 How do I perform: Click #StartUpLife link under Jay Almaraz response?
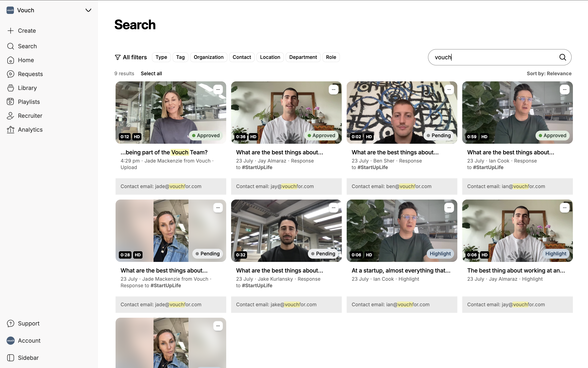pos(257,167)
